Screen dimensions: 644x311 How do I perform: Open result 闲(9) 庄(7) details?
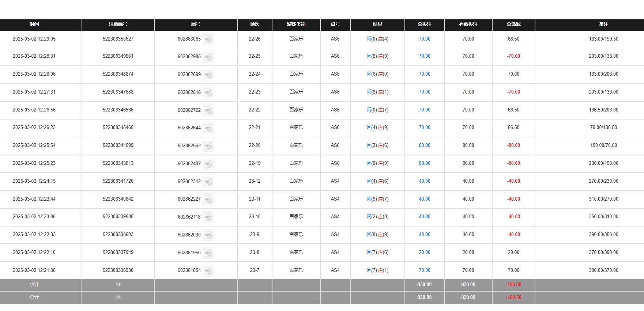click(x=377, y=199)
